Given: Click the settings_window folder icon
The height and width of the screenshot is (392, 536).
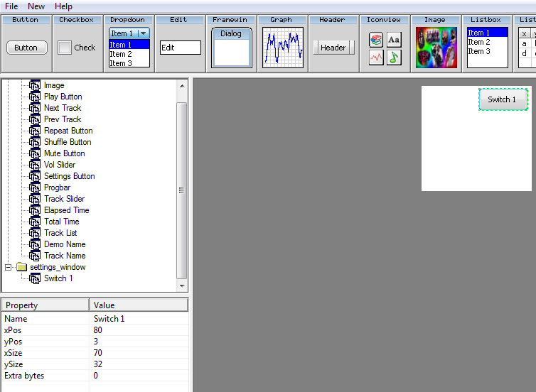Looking at the screenshot, I should click(x=21, y=267).
